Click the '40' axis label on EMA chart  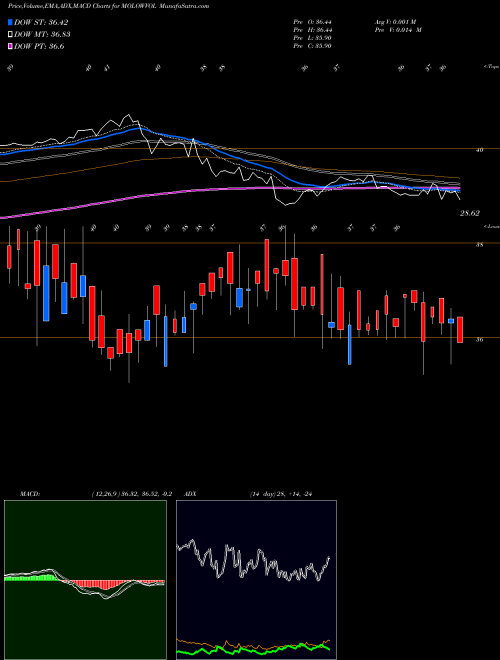[x=479, y=149]
